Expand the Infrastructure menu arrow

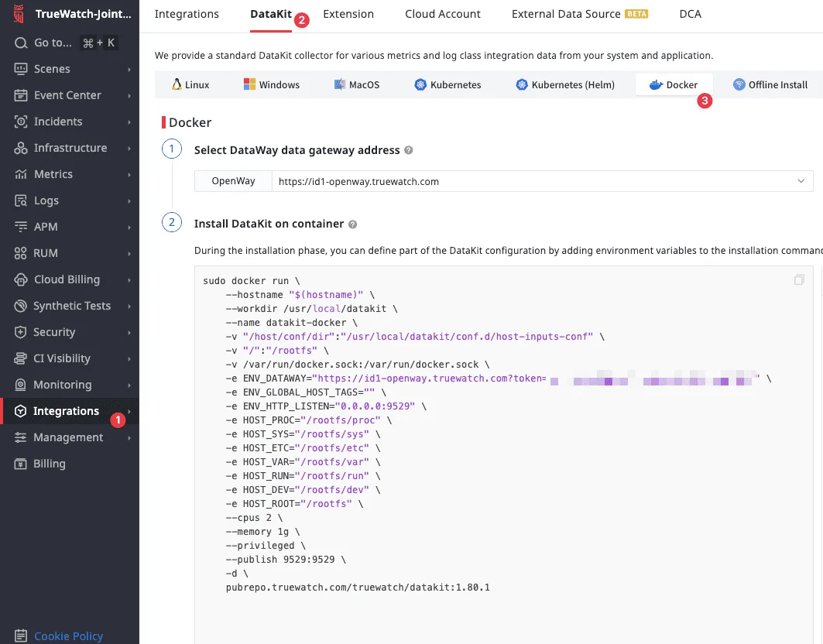(x=129, y=148)
